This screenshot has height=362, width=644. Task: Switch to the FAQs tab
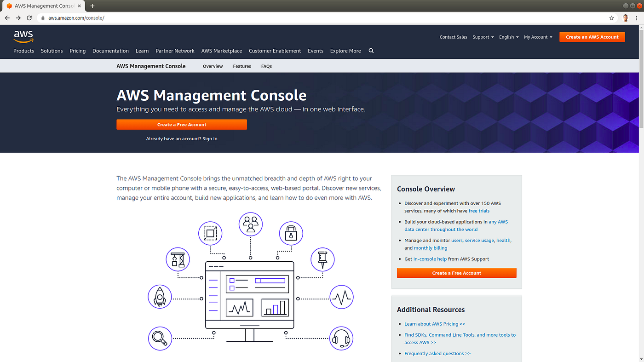[266, 66]
